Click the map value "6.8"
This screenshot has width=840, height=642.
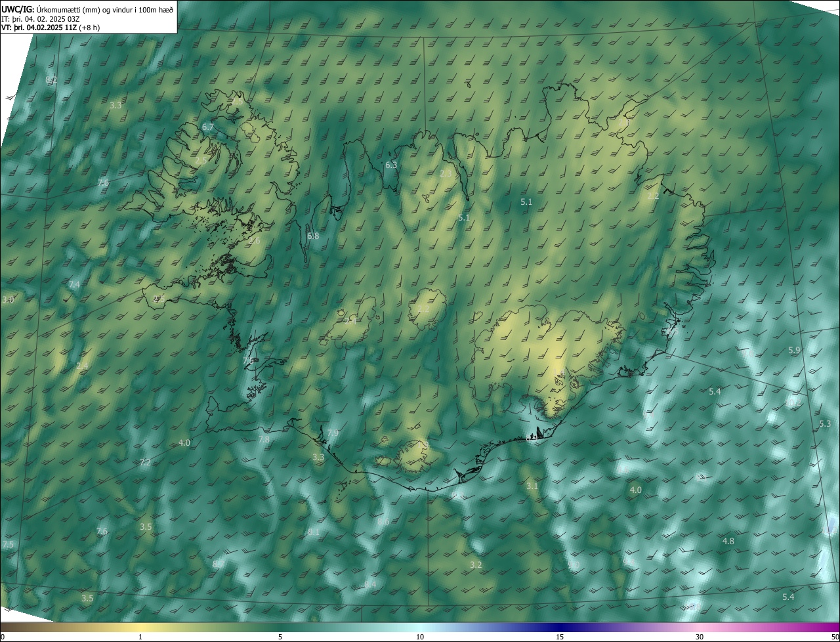point(313,236)
